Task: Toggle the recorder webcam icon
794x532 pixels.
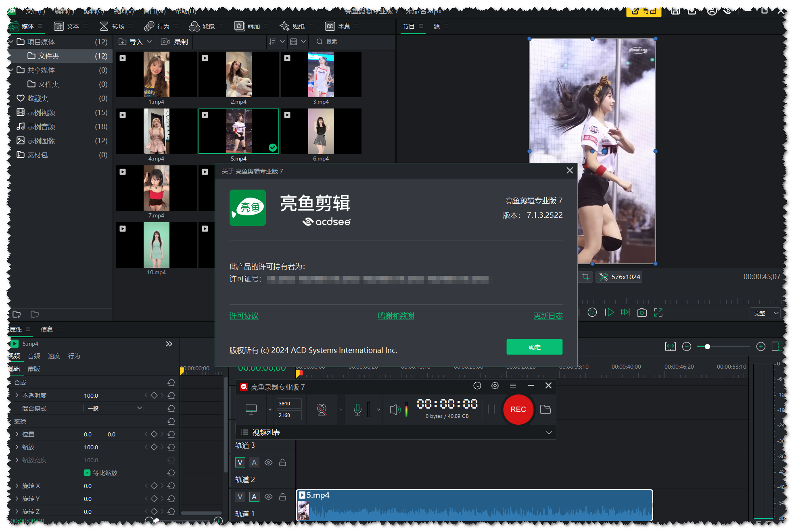Action: click(322, 409)
